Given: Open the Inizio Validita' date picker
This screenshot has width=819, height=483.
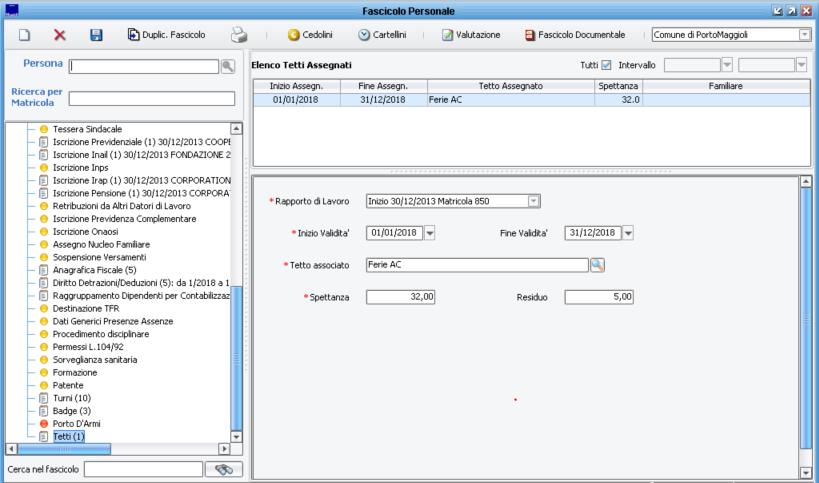Looking at the screenshot, I should click(x=430, y=233).
